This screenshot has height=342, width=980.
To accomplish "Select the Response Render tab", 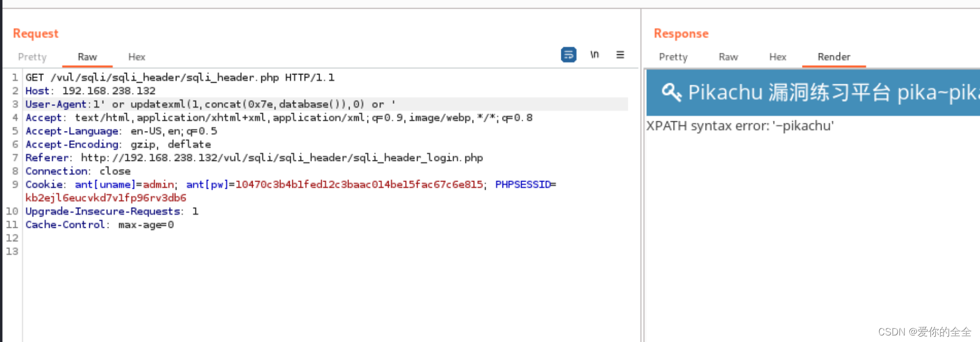I will 834,57.
